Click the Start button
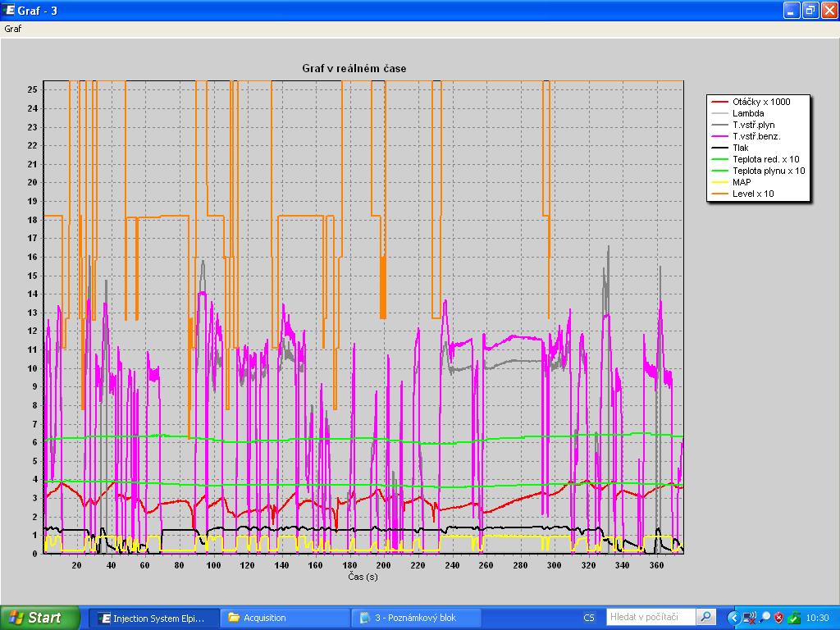This screenshot has width=840, height=630. click(41, 618)
